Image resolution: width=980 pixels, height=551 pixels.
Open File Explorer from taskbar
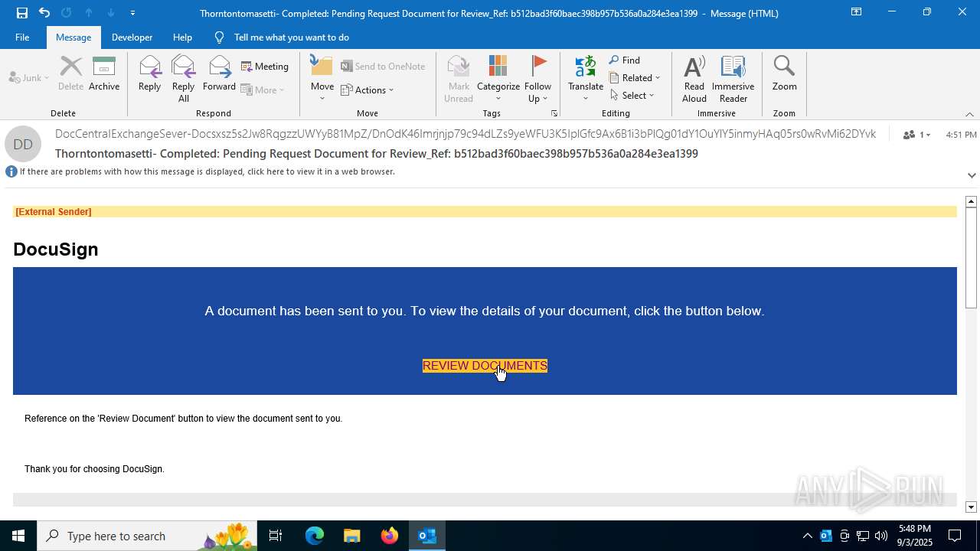coord(351,536)
